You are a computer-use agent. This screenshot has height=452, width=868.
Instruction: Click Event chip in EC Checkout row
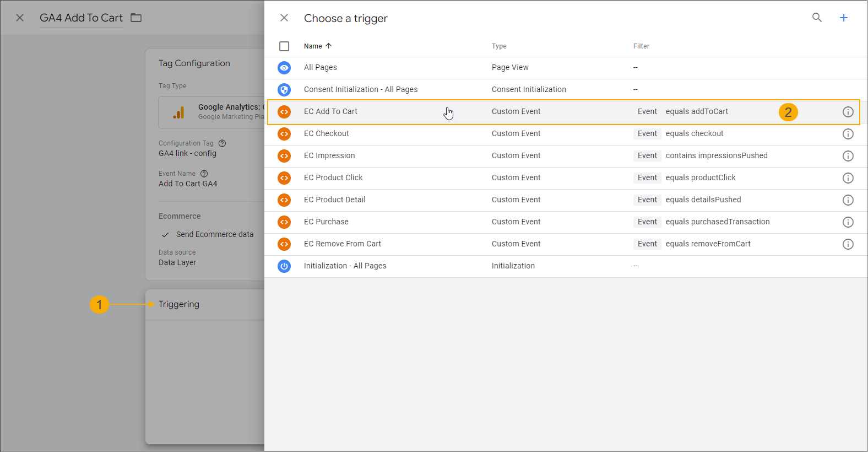coord(647,133)
